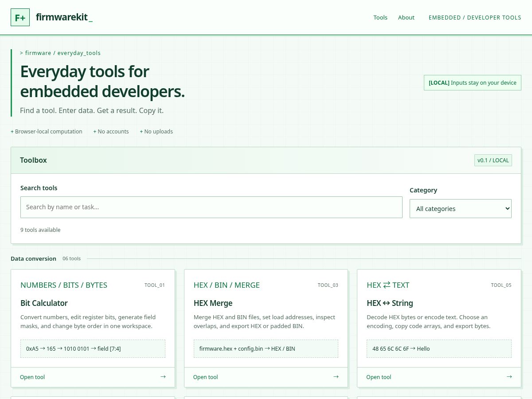532x399 pixels.
Task: Click the '> firmware / everyday_tools' breadcrumb
Action: [60, 53]
